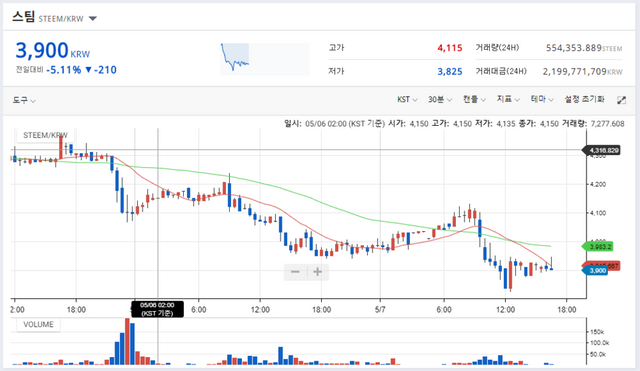
Task: Click the 스팀 coin name title
Action: tap(23, 17)
